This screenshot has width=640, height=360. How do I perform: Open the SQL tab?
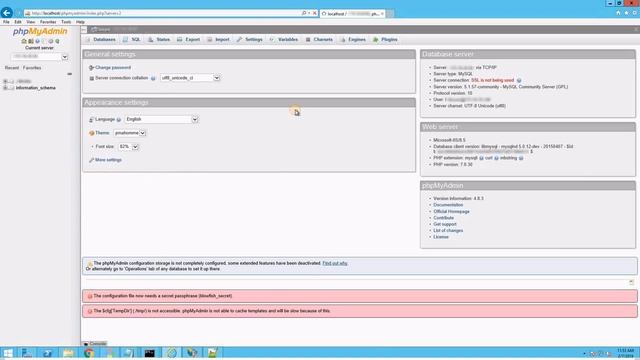(132, 40)
